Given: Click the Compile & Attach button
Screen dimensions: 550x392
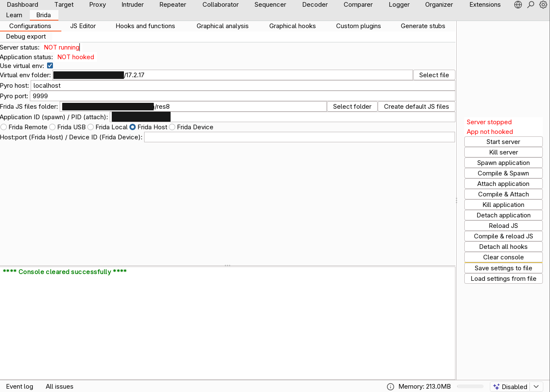Looking at the screenshot, I should [x=503, y=194].
